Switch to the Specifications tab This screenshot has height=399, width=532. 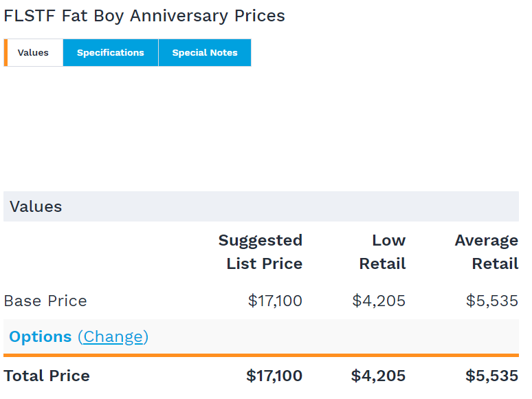[x=111, y=53]
